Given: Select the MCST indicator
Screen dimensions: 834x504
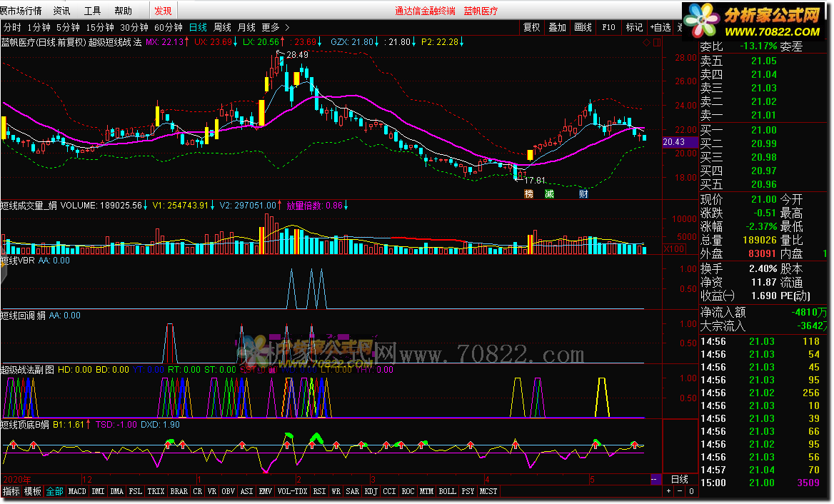Looking at the screenshot, I should coord(488,491).
